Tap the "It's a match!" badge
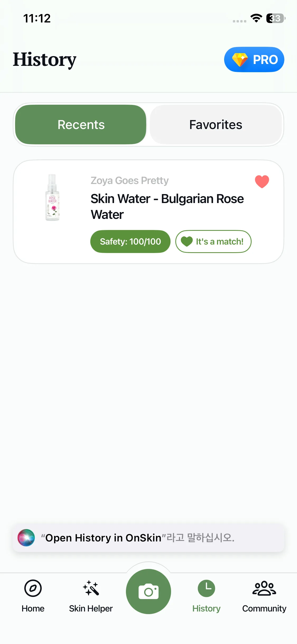 click(x=213, y=241)
